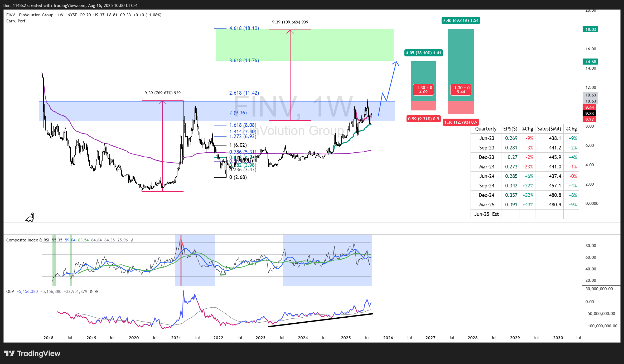Click the 'Earn. Perf.' indicator label
This screenshot has height=364, width=624.
point(16,21)
